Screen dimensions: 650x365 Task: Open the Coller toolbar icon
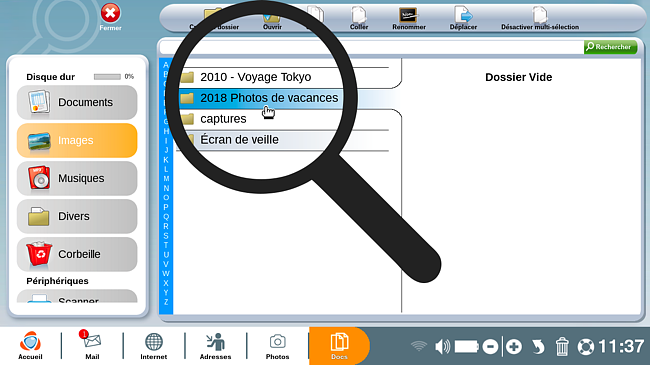[x=359, y=18]
